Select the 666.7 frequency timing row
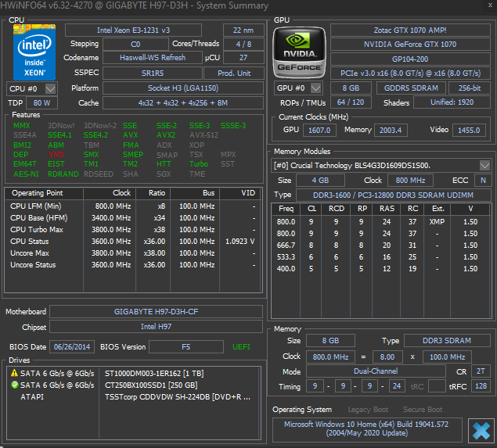The image size is (497, 448). [x=380, y=245]
